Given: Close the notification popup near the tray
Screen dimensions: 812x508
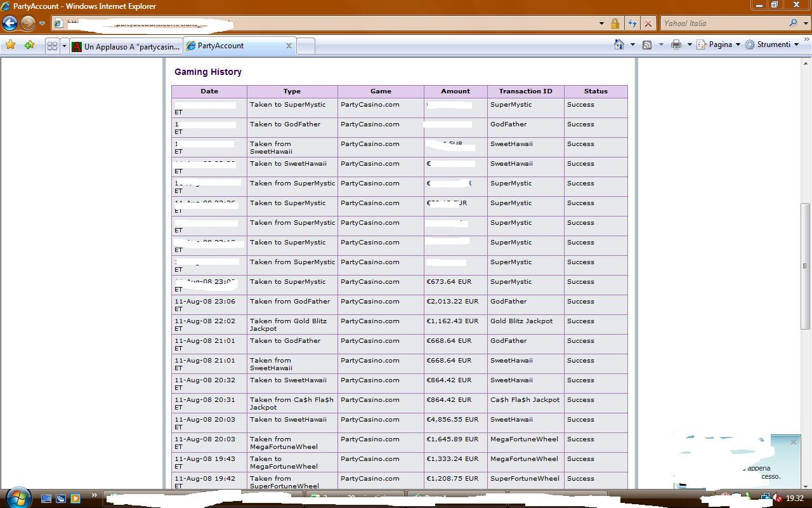Looking at the screenshot, I should 793,442.
